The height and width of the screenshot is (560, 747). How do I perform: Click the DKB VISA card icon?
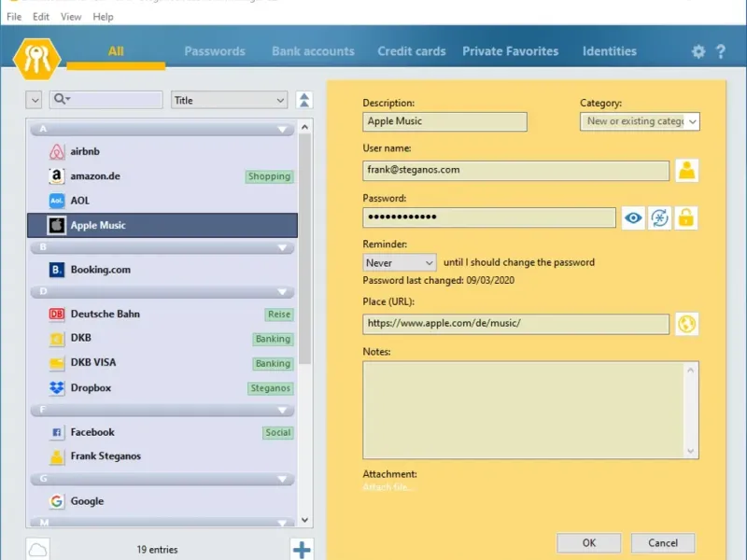point(57,363)
